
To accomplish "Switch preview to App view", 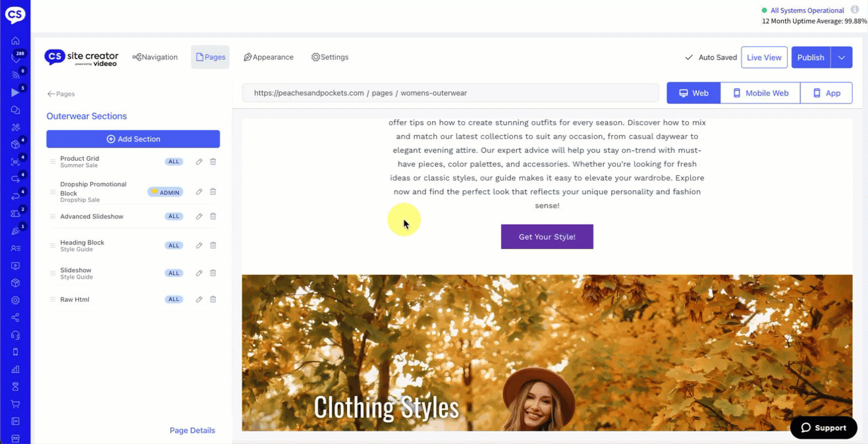I will [x=827, y=94].
